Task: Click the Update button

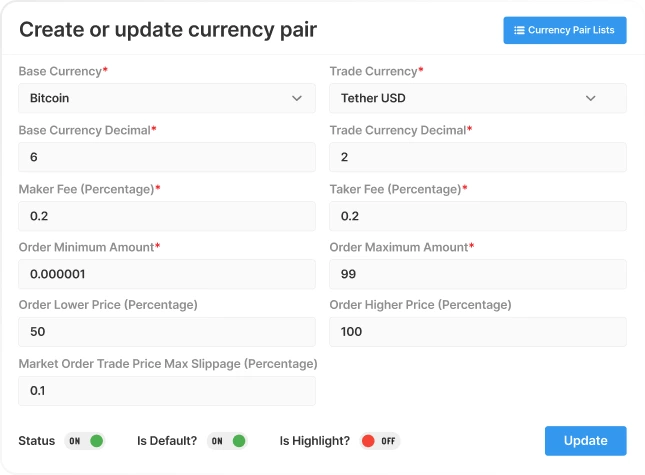Action: [x=586, y=441]
